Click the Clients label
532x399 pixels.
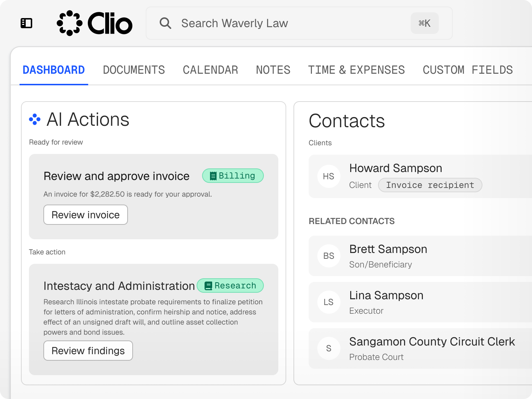coord(320,143)
